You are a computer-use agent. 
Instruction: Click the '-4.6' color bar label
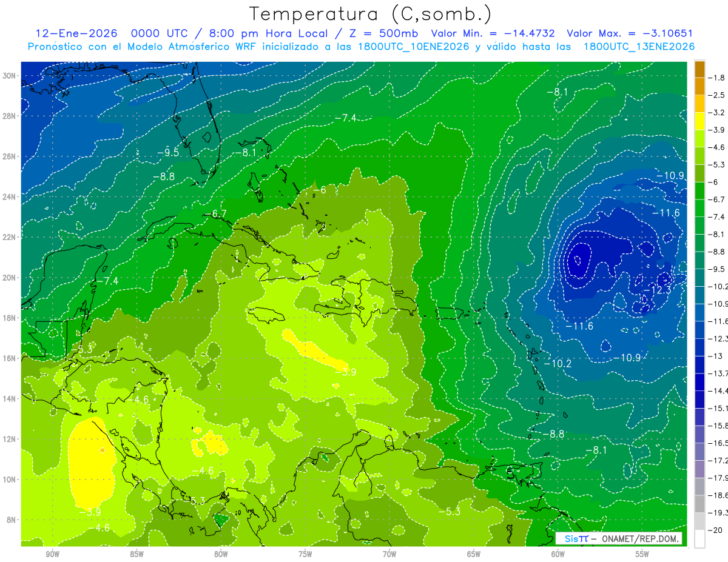pyautogui.click(x=716, y=147)
